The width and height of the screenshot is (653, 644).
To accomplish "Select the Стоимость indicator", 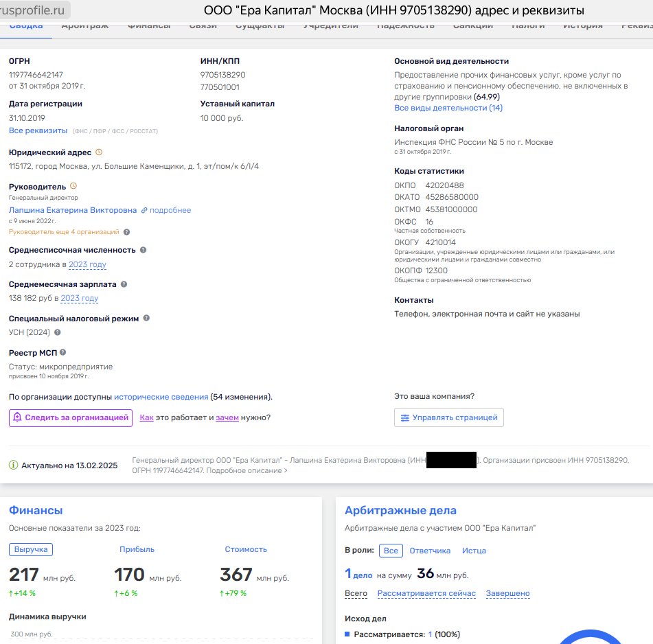I will click(x=246, y=549).
